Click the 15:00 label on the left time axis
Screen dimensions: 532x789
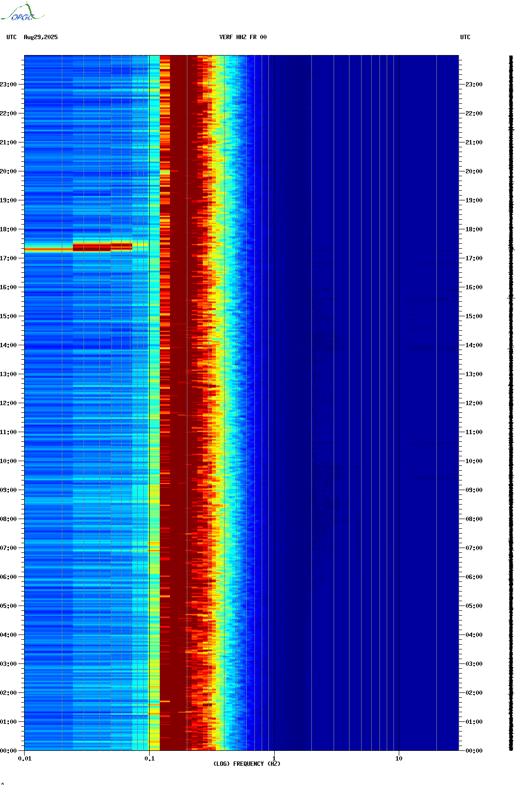click(8, 316)
